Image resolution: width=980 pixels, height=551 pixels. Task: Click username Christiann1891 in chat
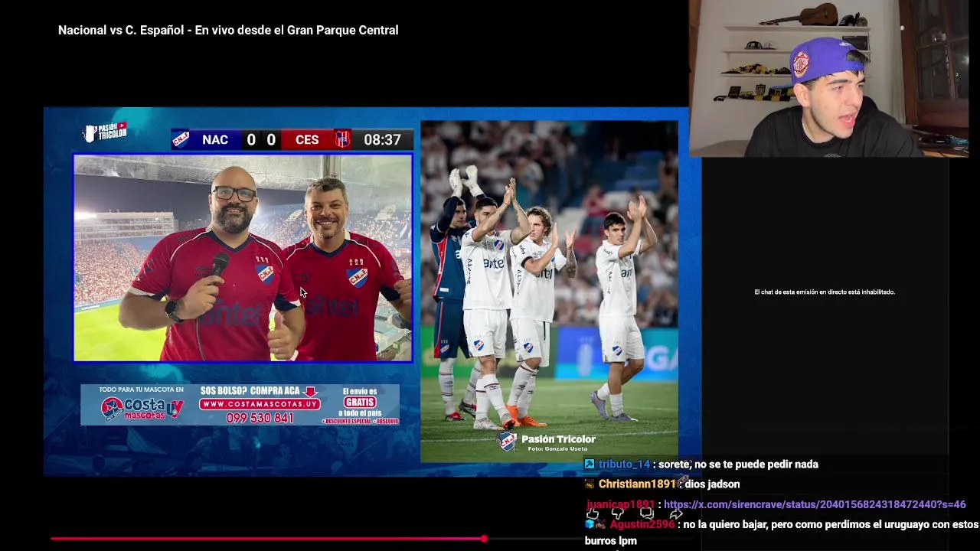[x=637, y=484]
